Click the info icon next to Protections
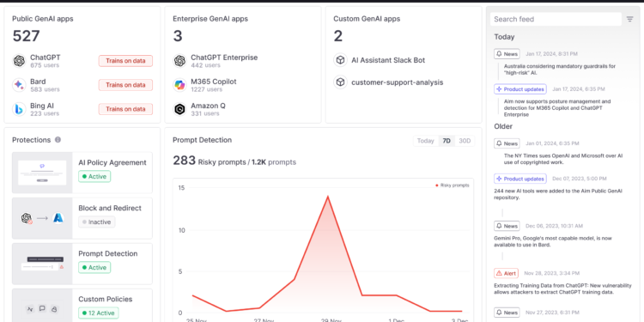The height and width of the screenshot is (322, 644). pyautogui.click(x=58, y=140)
